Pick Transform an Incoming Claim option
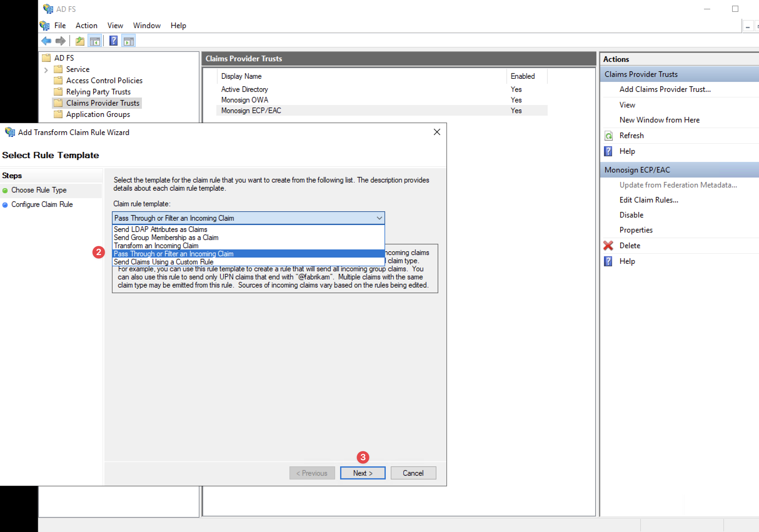759x532 pixels. click(156, 246)
